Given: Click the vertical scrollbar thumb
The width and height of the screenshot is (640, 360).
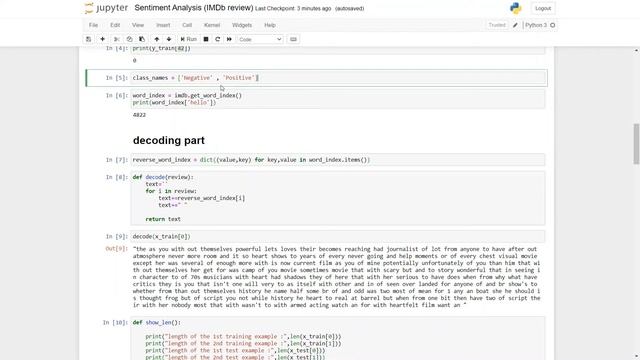Looking at the screenshot, I should tap(636, 144).
